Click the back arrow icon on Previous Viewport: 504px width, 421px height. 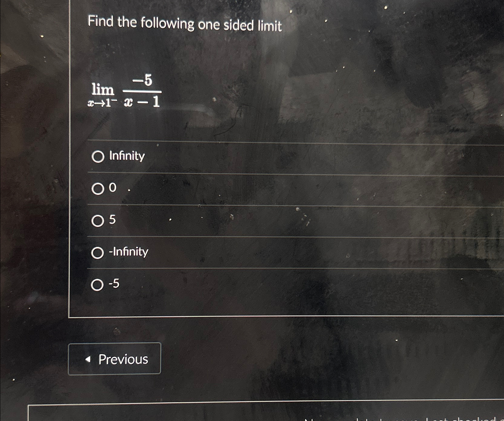88,359
